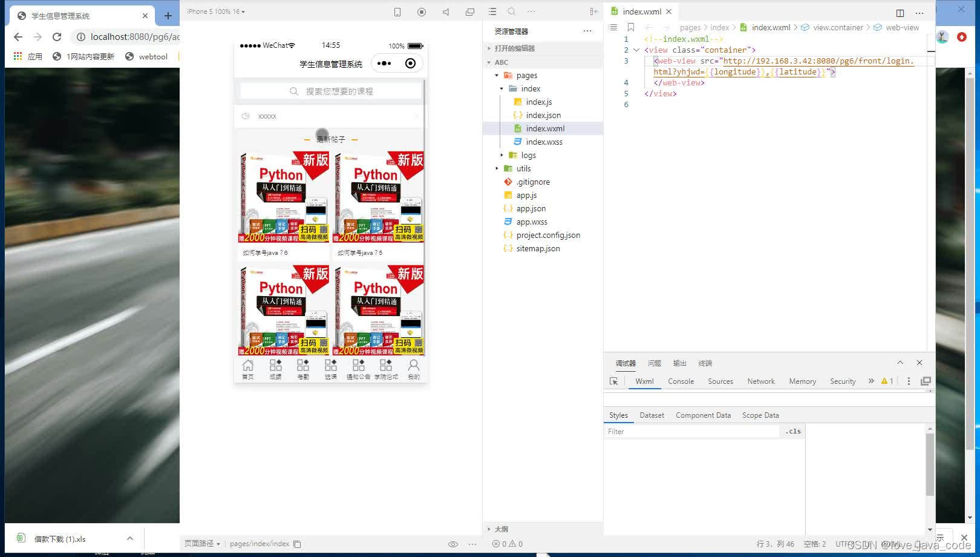Open the debugger kebab menu

point(909,381)
